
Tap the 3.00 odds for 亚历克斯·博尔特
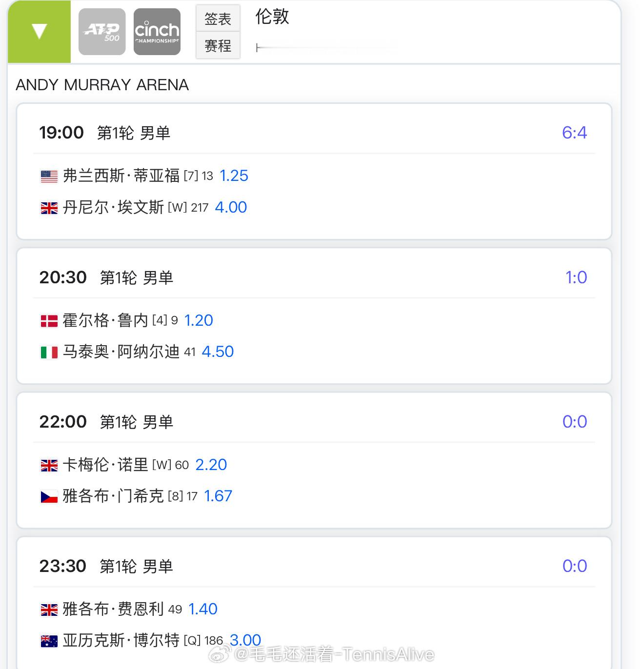pos(245,640)
